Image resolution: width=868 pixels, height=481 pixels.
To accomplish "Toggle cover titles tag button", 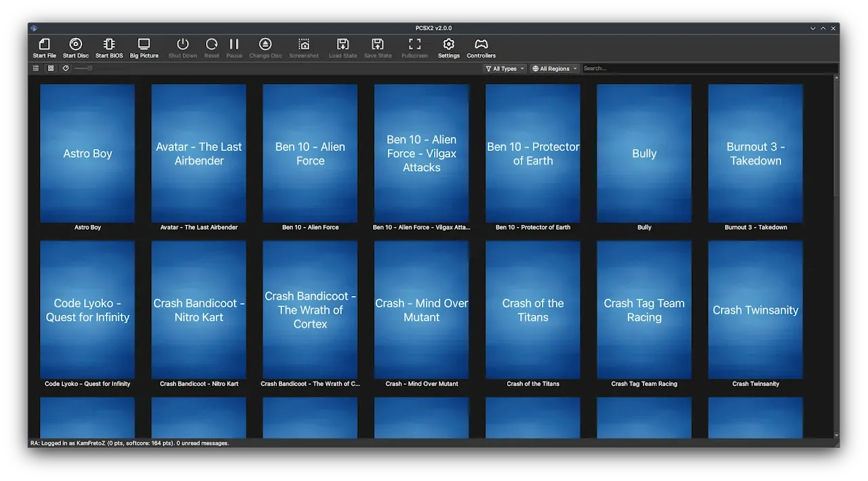I will [x=66, y=68].
